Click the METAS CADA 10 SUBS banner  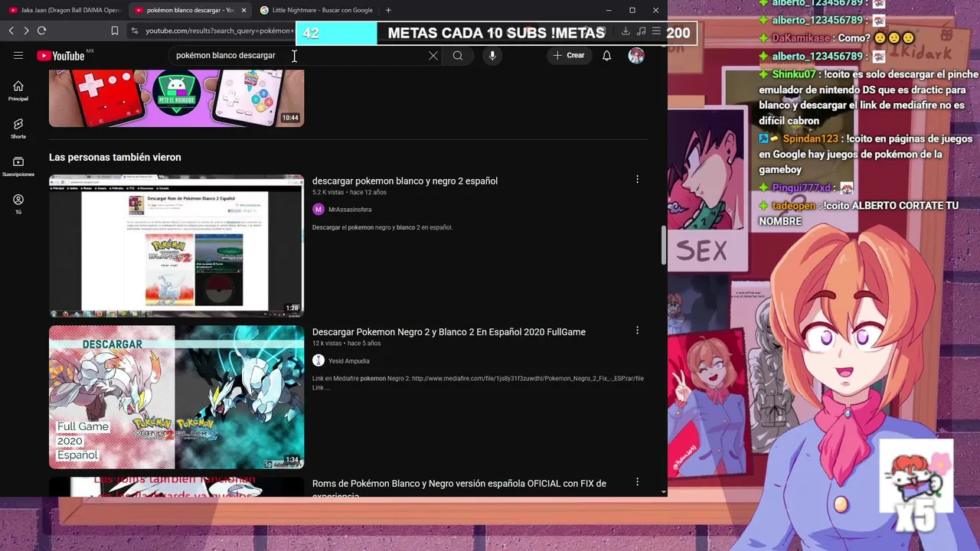[496, 33]
